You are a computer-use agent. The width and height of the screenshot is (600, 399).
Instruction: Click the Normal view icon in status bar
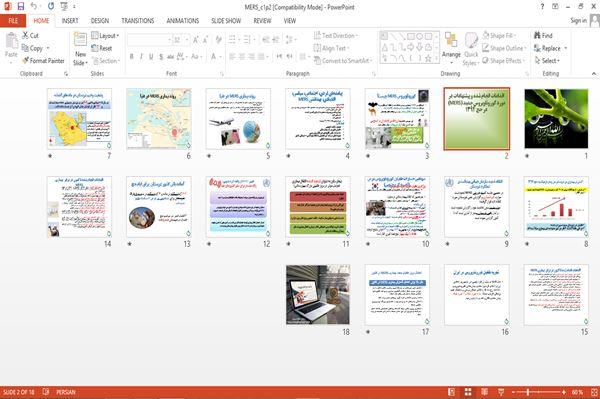click(452, 392)
